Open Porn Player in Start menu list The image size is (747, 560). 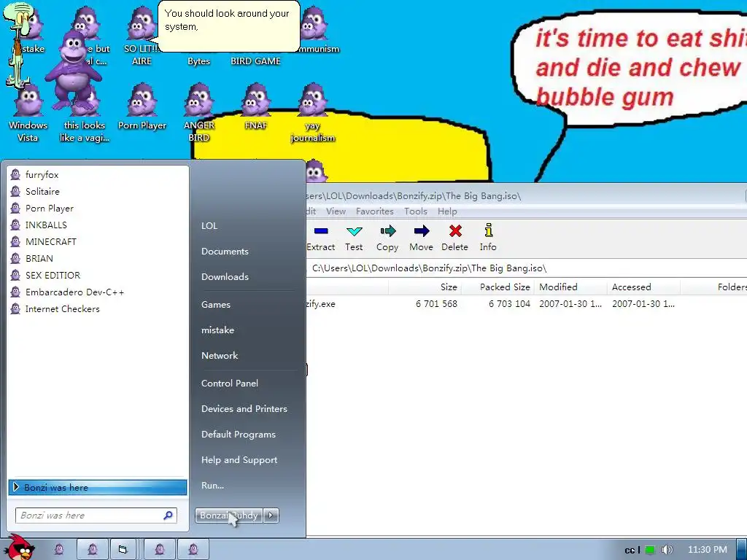[x=98, y=208]
